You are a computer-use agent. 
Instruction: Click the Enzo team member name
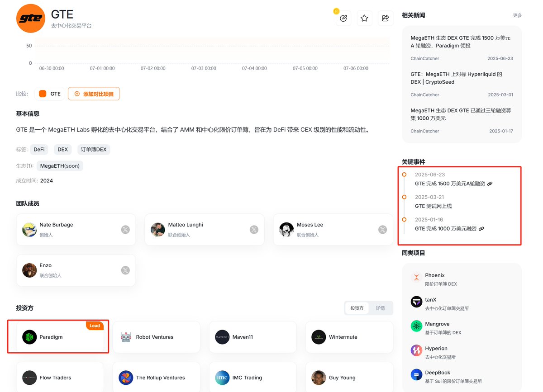(x=45, y=265)
